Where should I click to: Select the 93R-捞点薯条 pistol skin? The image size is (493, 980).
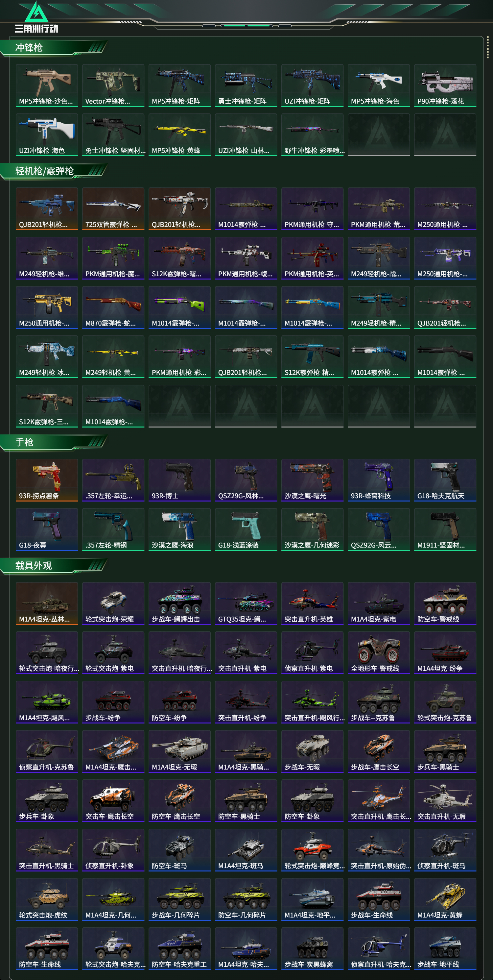(47, 480)
